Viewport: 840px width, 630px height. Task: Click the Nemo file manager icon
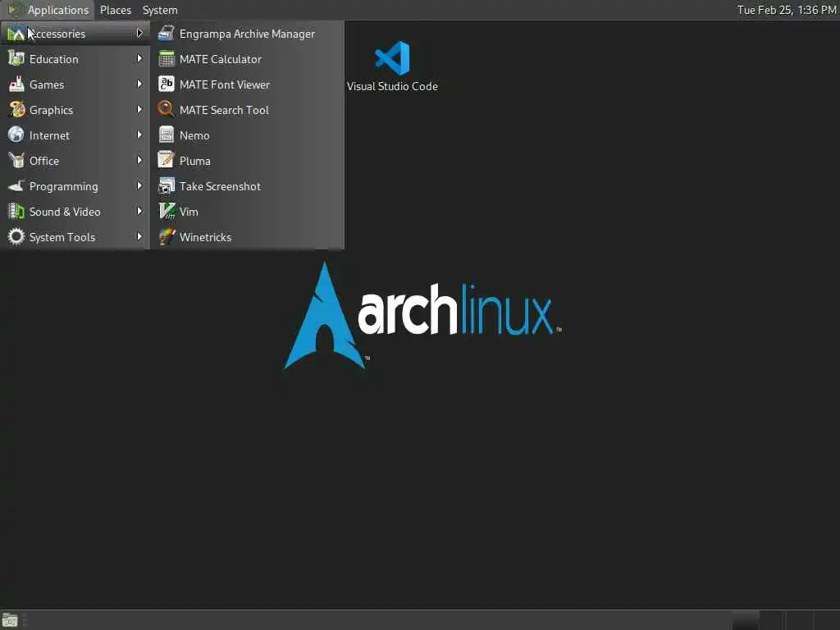coord(166,135)
